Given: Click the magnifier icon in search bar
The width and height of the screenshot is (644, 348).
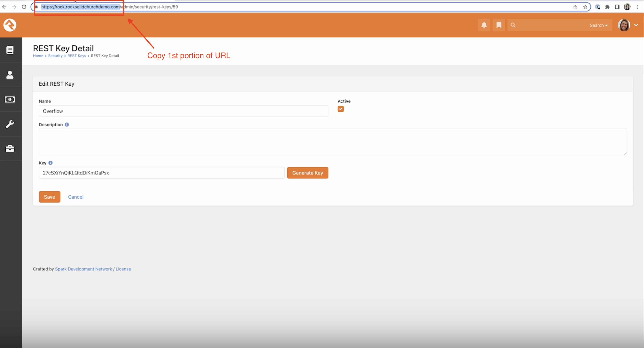Looking at the screenshot, I should pos(513,25).
